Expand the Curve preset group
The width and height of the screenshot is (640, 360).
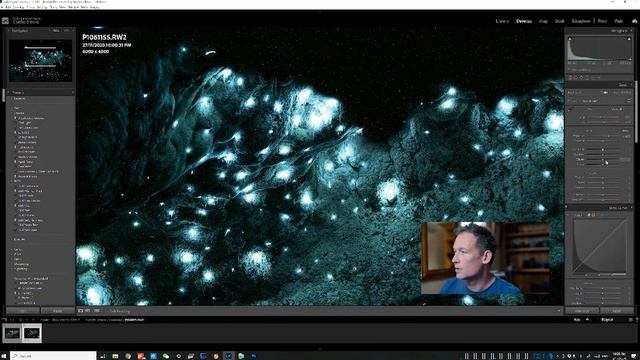(18, 249)
